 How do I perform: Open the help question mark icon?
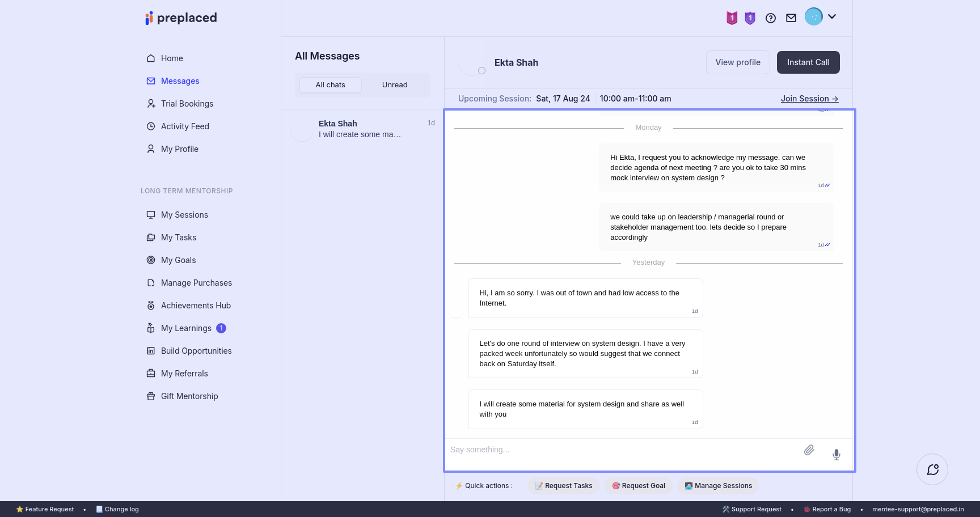click(x=770, y=18)
